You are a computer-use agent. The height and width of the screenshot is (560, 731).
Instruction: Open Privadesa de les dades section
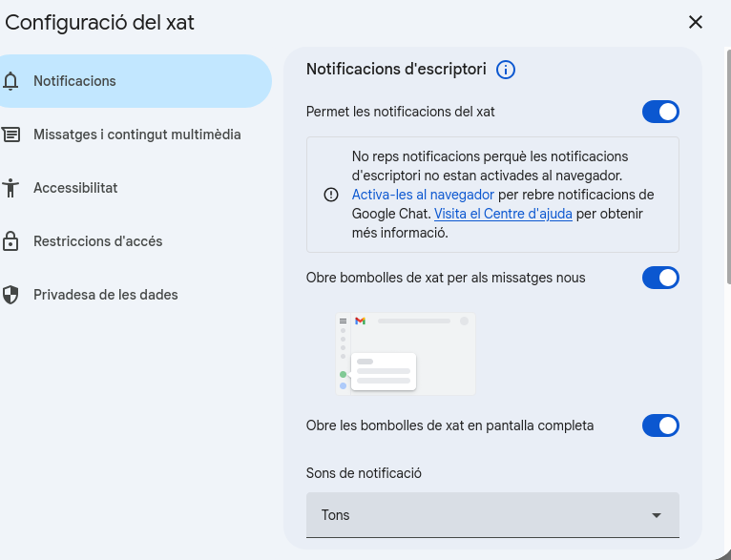105,295
